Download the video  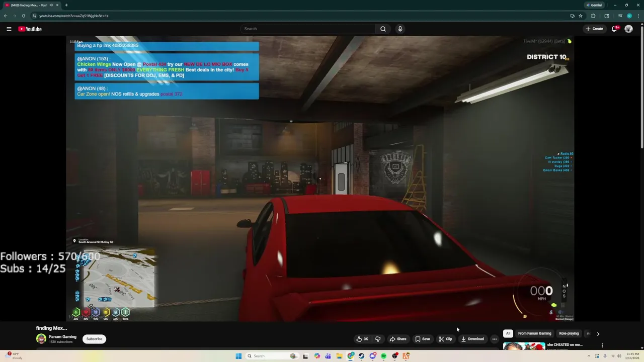pos(472,339)
